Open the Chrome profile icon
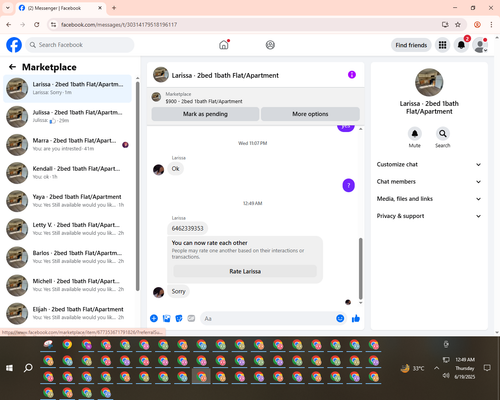The width and height of the screenshot is (500, 400). click(x=477, y=24)
